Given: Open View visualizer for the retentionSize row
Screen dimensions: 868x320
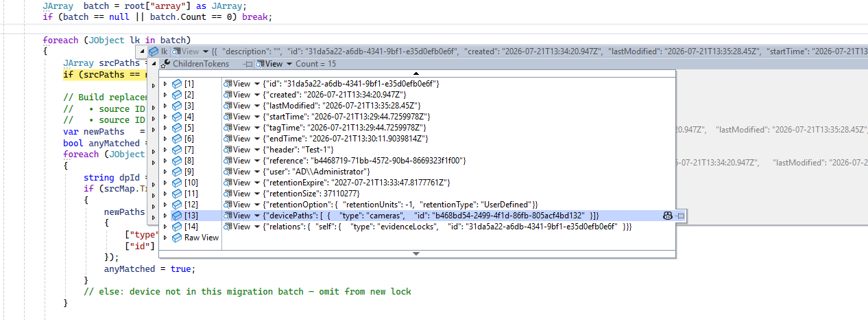Looking at the screenshot, I should tap(238, 194).
